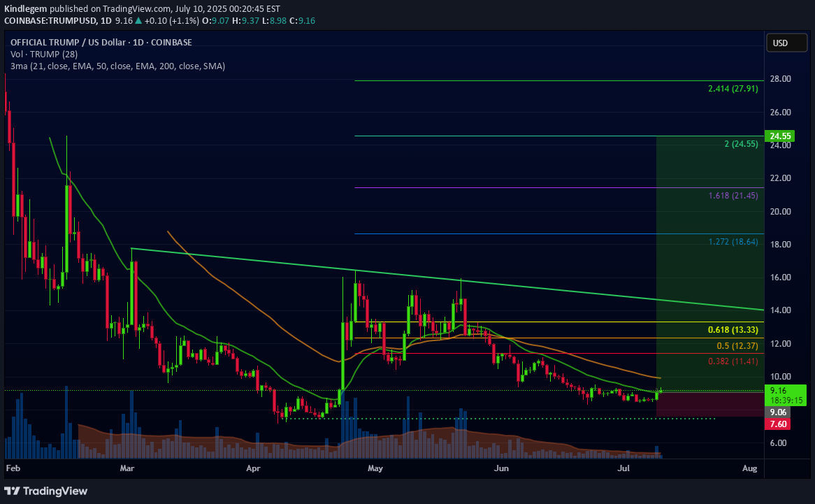815x504 pixels.
Task: Click the TradingView logo in bottom-left corner
Action: tap(47, 491)
